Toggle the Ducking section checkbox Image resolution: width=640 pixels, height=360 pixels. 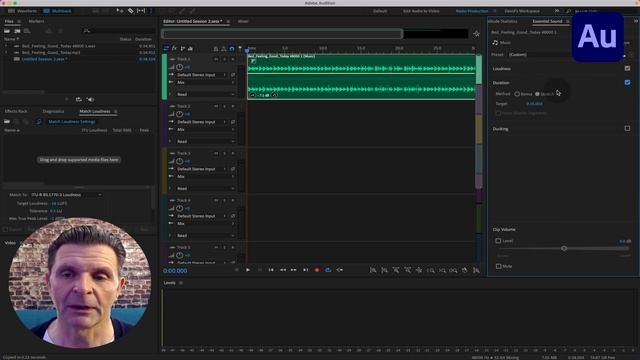click(627, 129)
